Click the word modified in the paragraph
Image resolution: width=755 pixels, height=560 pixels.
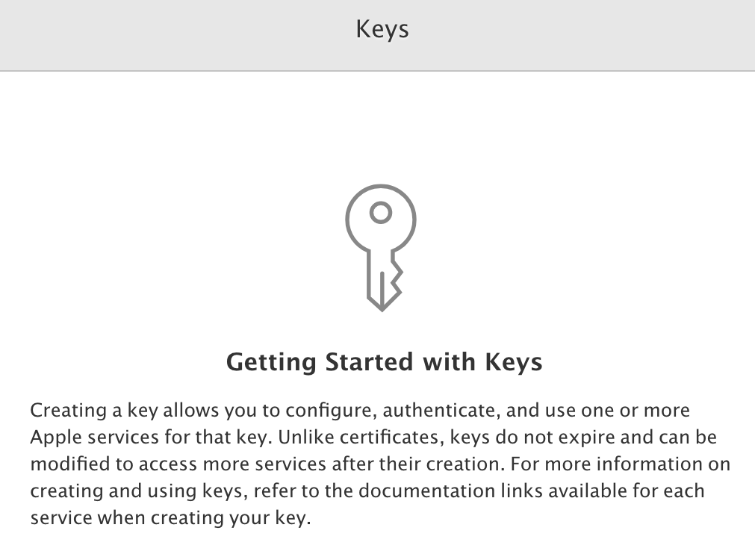70,464
